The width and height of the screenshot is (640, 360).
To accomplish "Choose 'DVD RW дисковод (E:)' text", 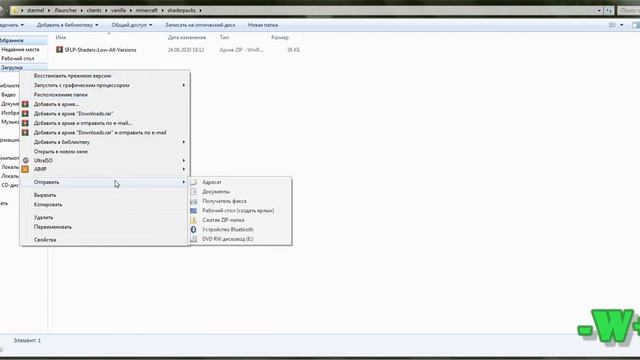I will point(228,239).
